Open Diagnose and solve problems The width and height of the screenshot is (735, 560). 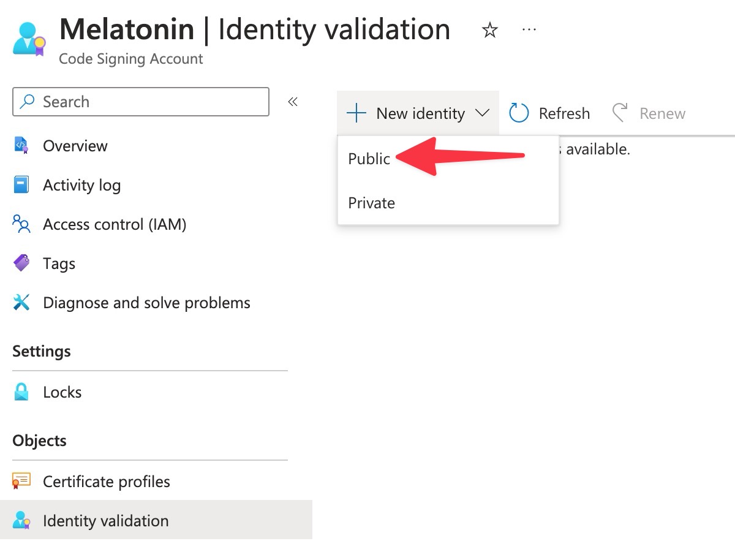(x=21, y=303)
